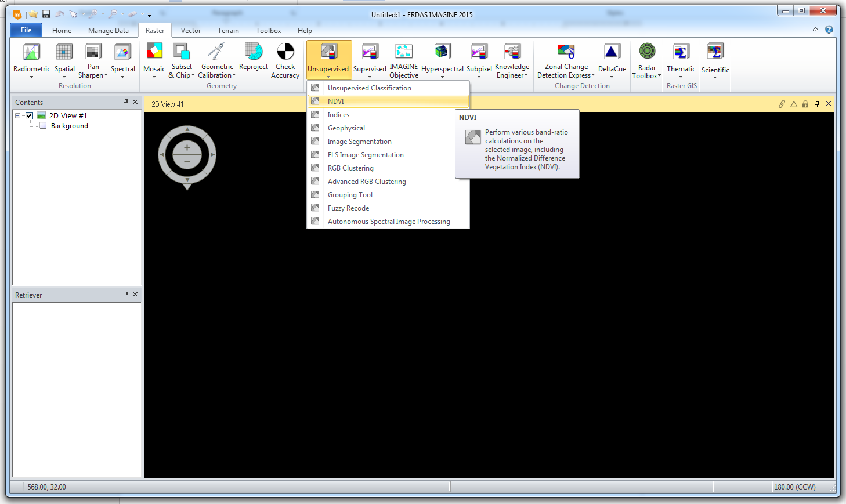Click the Scientific icon

715,52
